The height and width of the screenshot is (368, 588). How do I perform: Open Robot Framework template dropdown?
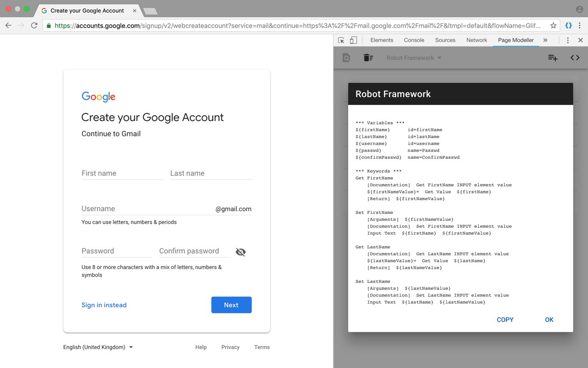414,57
